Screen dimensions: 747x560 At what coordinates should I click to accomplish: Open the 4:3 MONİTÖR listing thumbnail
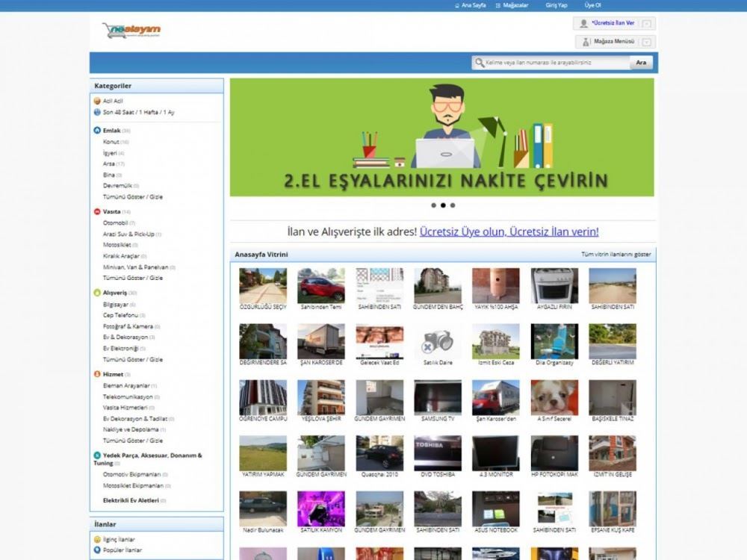point(496,453)
